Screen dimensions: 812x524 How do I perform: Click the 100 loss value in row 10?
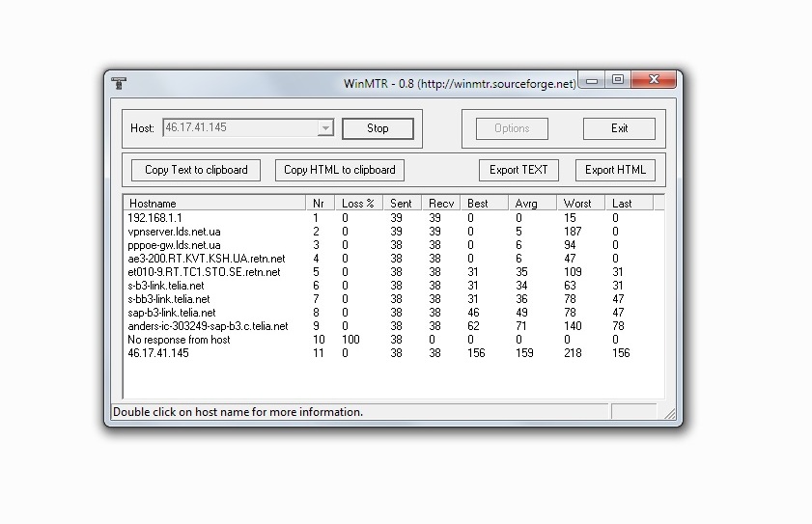[350, 339]
